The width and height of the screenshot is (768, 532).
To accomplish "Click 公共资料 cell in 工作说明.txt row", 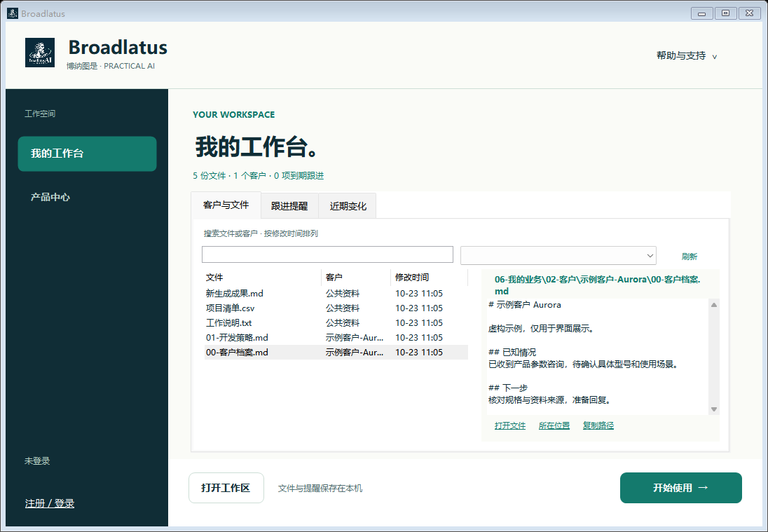I will 343,323.
